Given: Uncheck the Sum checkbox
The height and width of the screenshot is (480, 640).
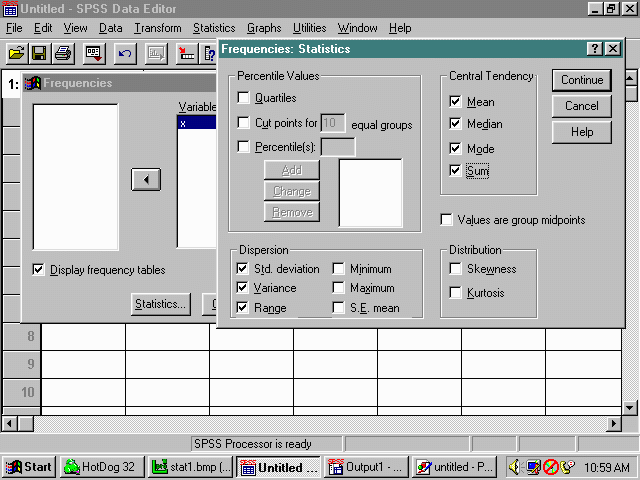Looking at the screenshot, I should 455,170.
